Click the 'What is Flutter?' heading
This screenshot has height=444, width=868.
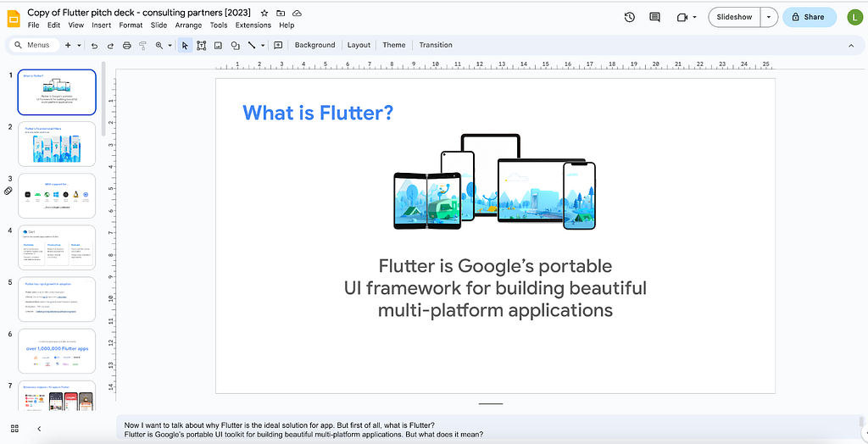pos(318,113)
